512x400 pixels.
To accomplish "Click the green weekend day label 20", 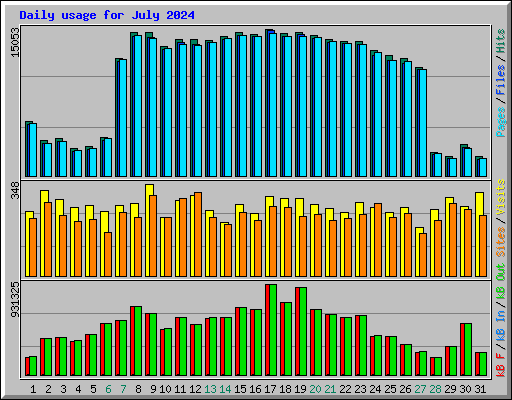I will tap(315, 389).
